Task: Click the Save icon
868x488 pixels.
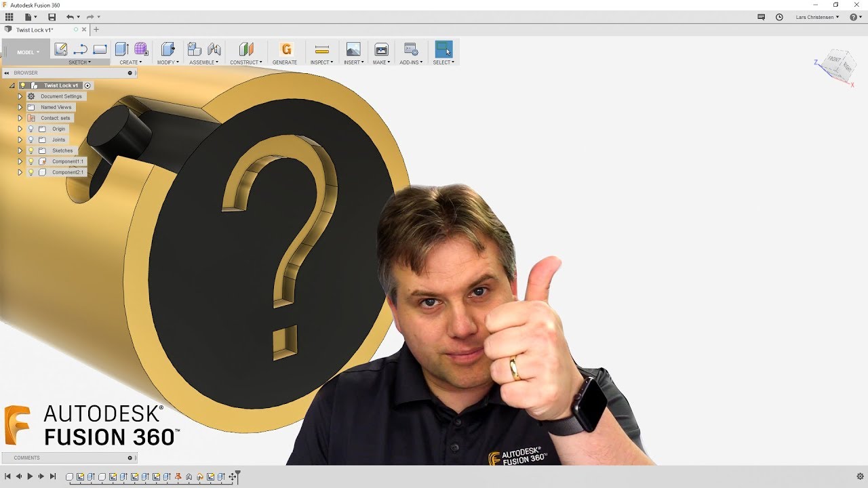Action: (52, 17)
